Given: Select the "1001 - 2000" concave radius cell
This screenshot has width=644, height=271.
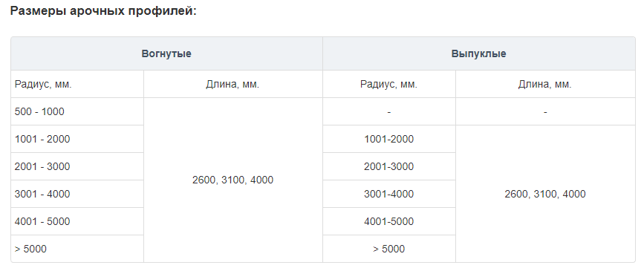Looking at the screenshot, I should pos(77,139).
